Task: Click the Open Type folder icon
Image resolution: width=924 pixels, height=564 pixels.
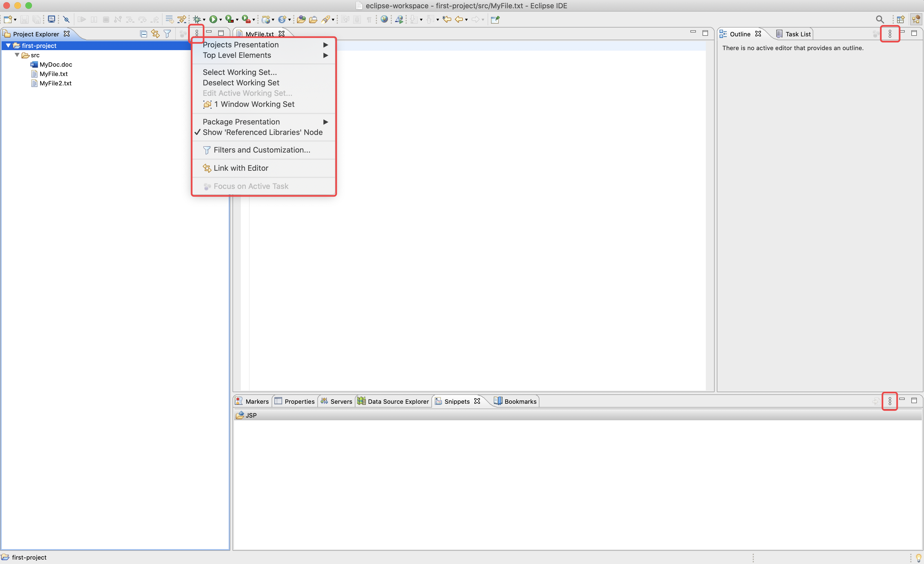Action: click(301, 20)
